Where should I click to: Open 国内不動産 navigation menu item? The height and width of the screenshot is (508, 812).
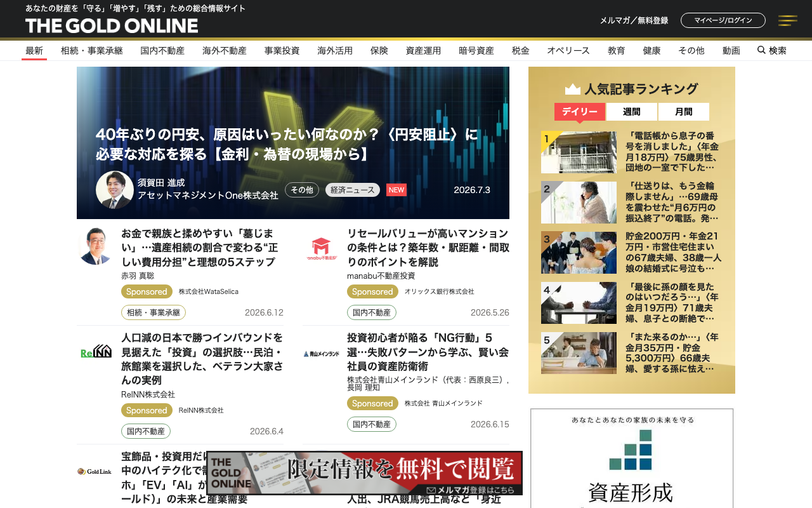click(x=162, y=51)
